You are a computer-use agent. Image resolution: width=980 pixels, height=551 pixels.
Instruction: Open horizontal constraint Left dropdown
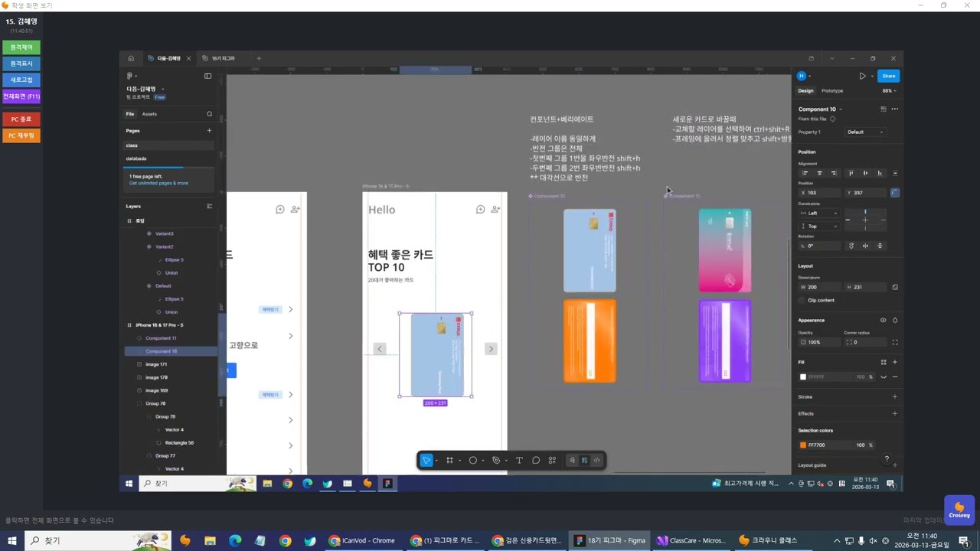[820, 214]
